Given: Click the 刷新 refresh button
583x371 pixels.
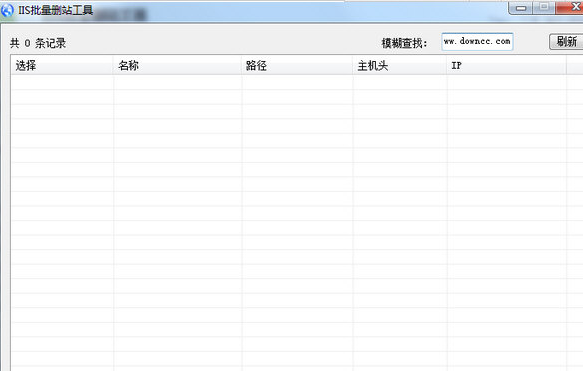Looking at the screenshot, I should [x=566, y=42].
